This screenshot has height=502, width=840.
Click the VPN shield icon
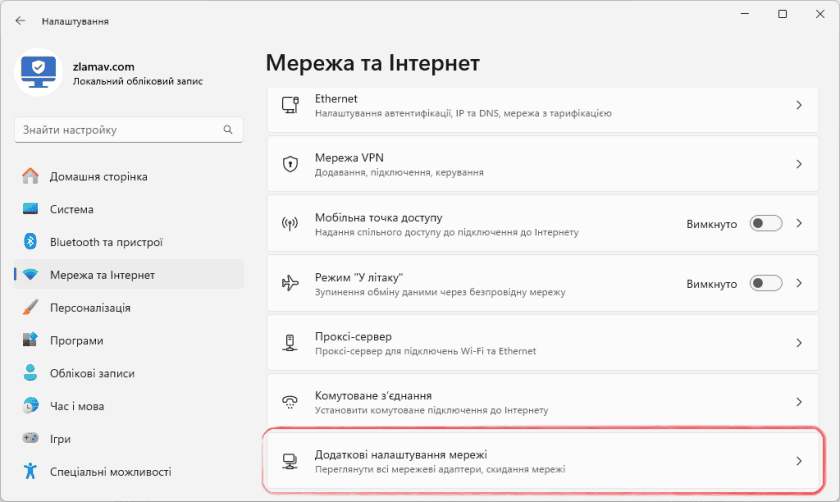(x=290, y=164)
